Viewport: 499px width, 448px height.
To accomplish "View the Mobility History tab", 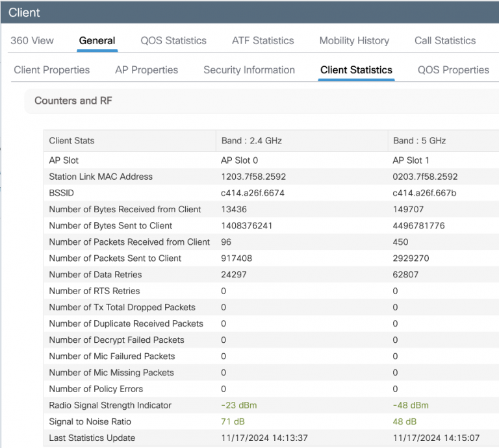I will (354, 40).
